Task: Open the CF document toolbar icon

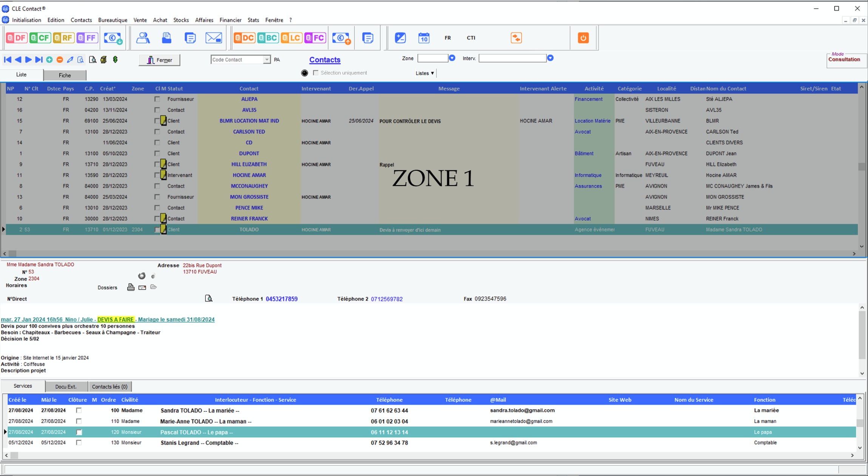Action: (x=40, y=38)
